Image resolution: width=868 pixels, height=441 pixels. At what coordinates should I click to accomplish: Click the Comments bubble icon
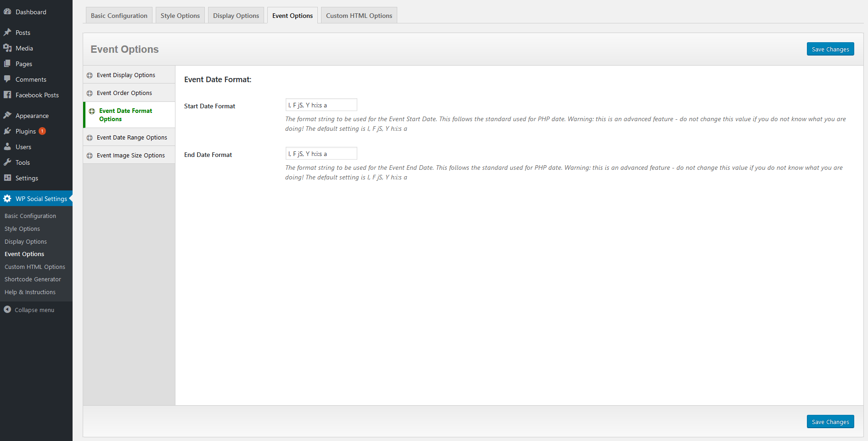[x=7, y=79]
